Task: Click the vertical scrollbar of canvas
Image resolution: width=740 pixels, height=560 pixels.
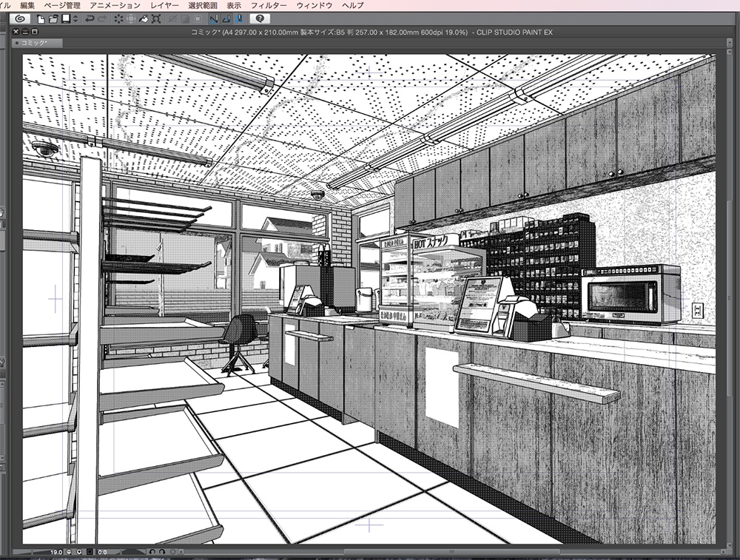Action: click(730, 297)
